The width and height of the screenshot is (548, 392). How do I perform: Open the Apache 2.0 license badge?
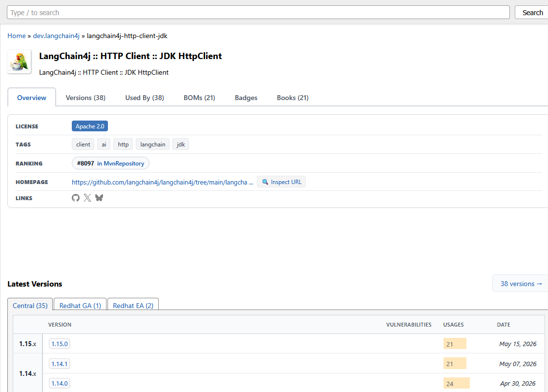pos(90,126)
